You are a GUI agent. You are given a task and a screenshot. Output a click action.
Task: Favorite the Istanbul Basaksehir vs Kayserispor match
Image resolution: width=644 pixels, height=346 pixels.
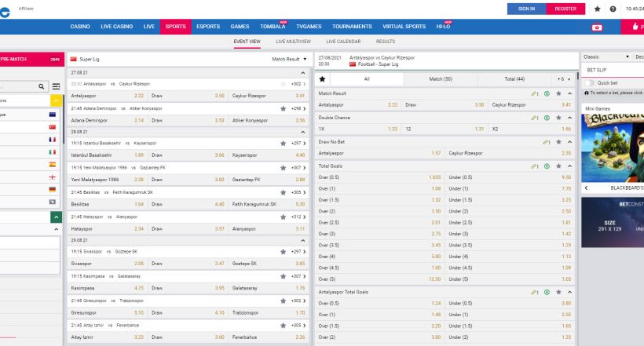tap(283, 144)
